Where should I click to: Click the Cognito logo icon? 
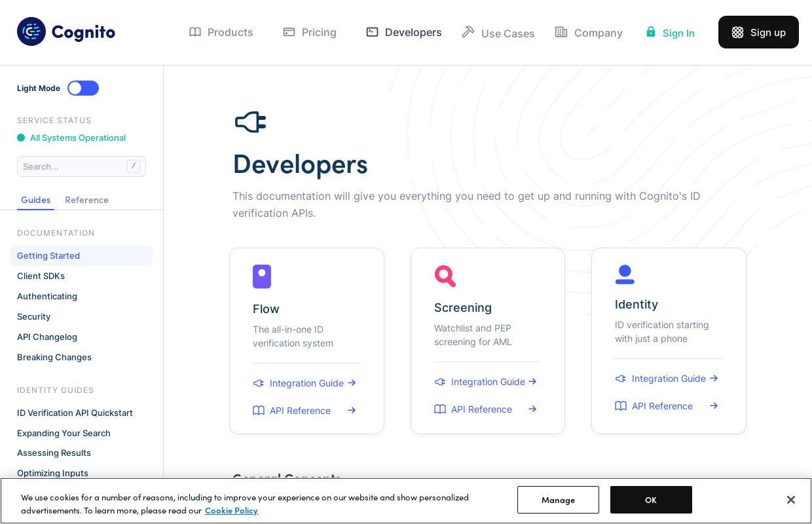pyautogui.click(x=31, y=31)
